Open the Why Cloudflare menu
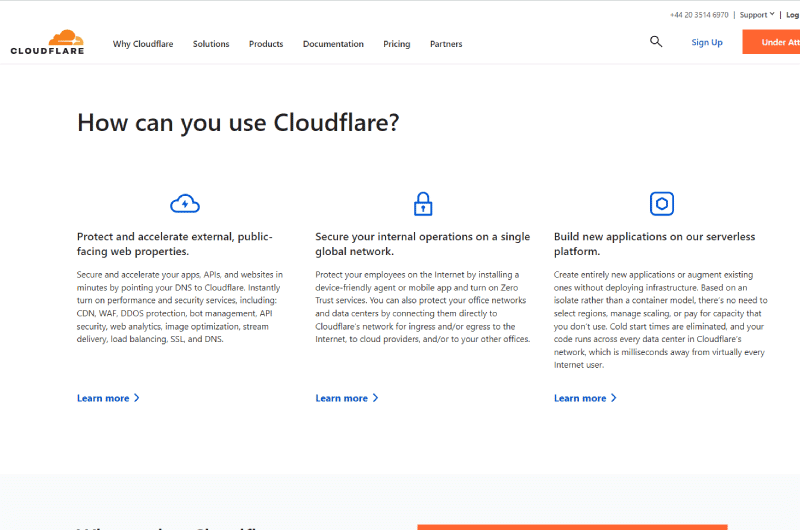 tap(143, 44)
